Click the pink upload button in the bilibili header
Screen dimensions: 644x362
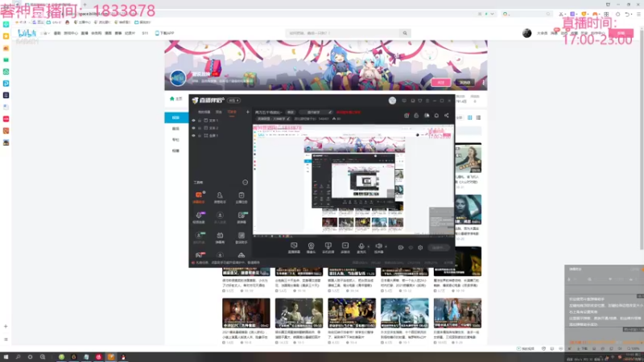tap(621, 33)
